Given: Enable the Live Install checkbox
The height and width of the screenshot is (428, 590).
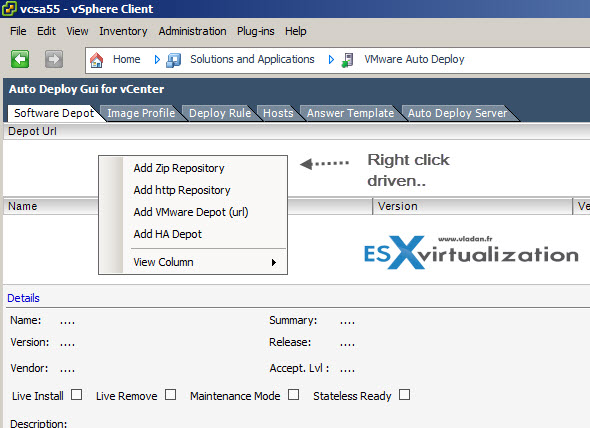Looking at the screenshot, I should click(x=76, y=395).
